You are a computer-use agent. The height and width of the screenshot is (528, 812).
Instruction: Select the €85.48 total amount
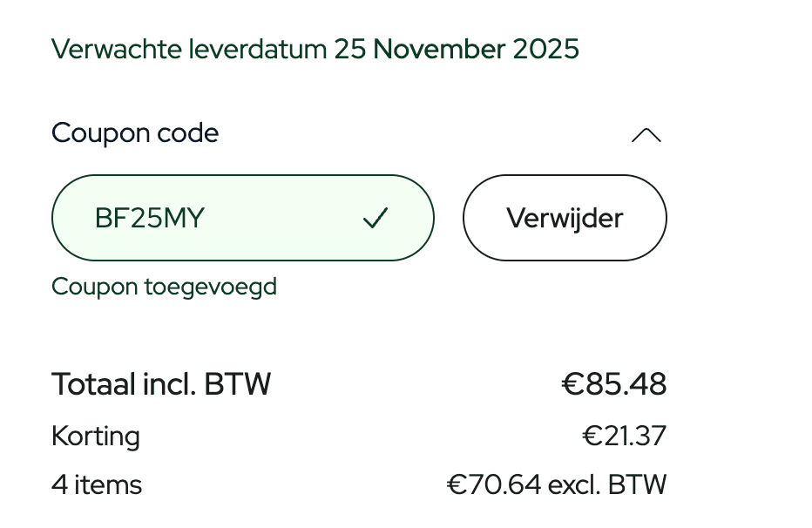pos(612,383)
